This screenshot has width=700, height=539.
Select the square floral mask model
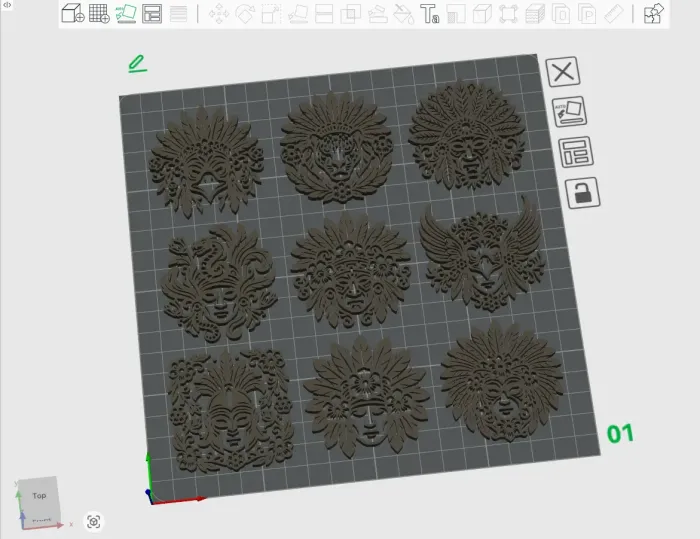click(231, 411)
